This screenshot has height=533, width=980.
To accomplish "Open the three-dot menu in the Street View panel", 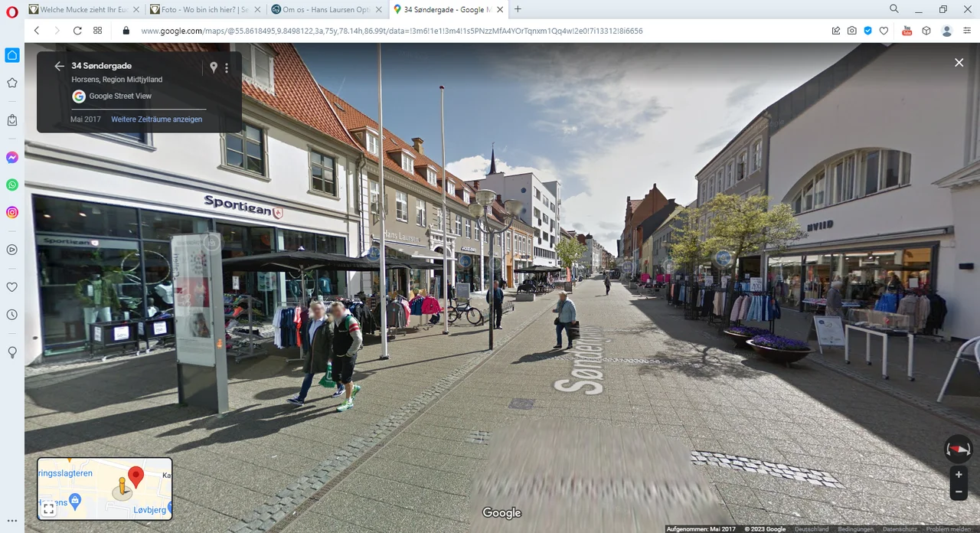I will pos(227,67).
